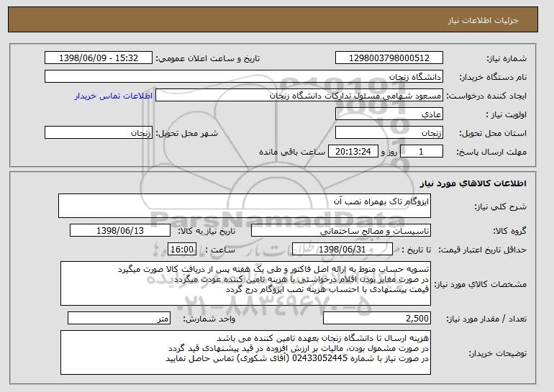
Task: Select the line قیمت پیشنهادی با احتساب هزینه نصب
Action: (x=327, y=290)
